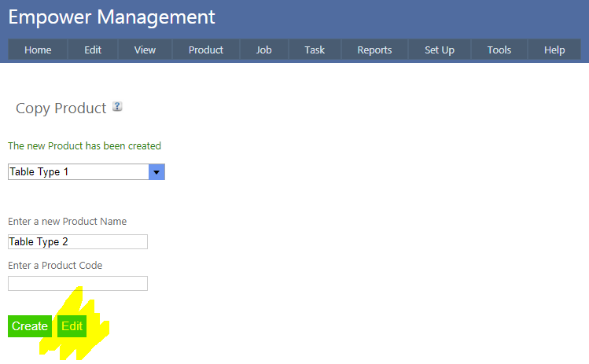Click the Job menu item
Image resolution: width=589 pixels, height=364 pixels.
coord(264,50)
